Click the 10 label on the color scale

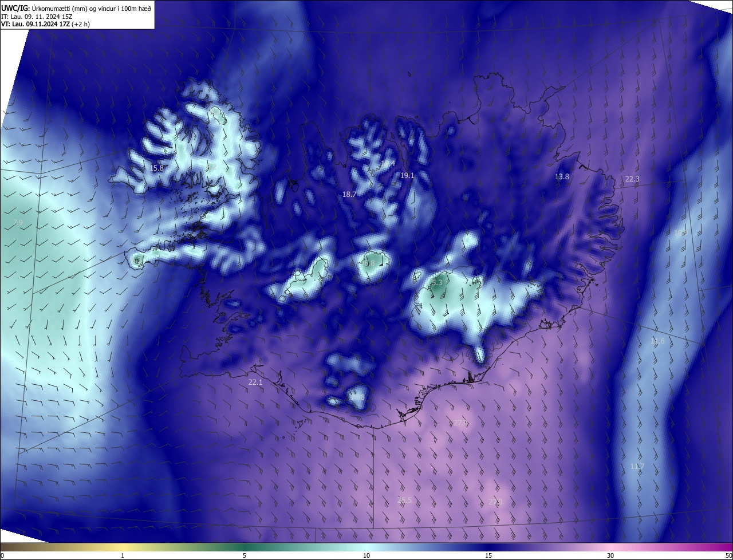pos(366,555)
